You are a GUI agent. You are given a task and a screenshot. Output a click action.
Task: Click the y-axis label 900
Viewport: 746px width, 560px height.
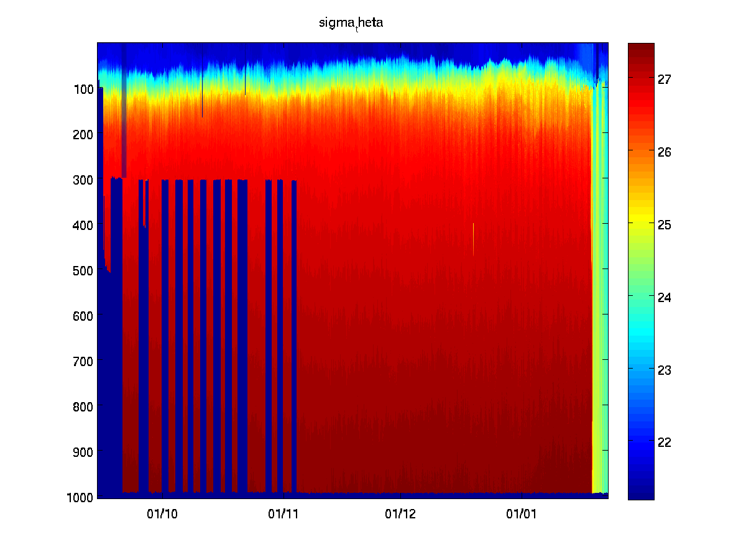tap(83, 451)
